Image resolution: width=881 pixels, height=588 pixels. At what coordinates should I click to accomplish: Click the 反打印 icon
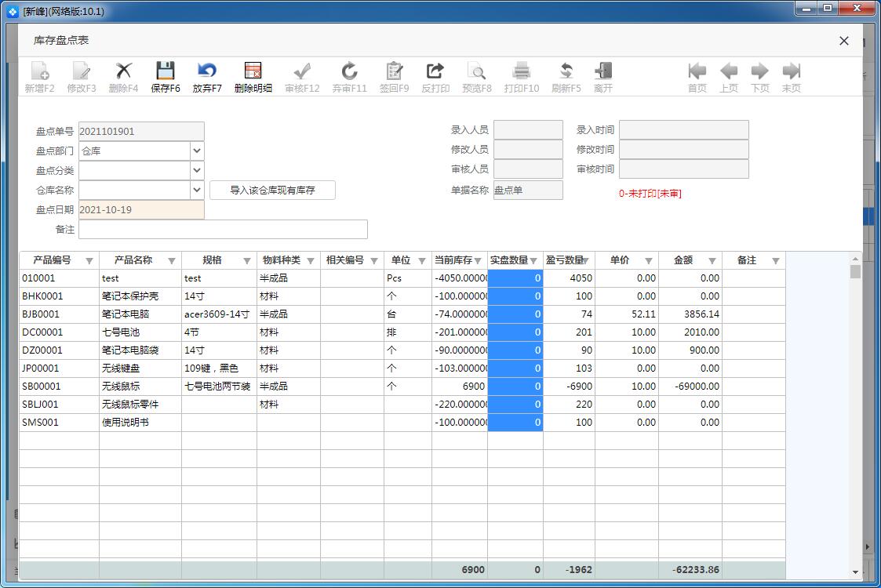pos(435,71)
